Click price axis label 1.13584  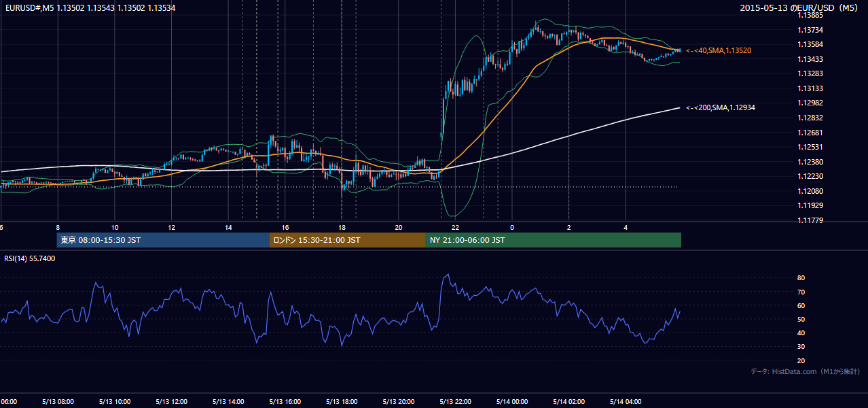(x=810, y=44)
